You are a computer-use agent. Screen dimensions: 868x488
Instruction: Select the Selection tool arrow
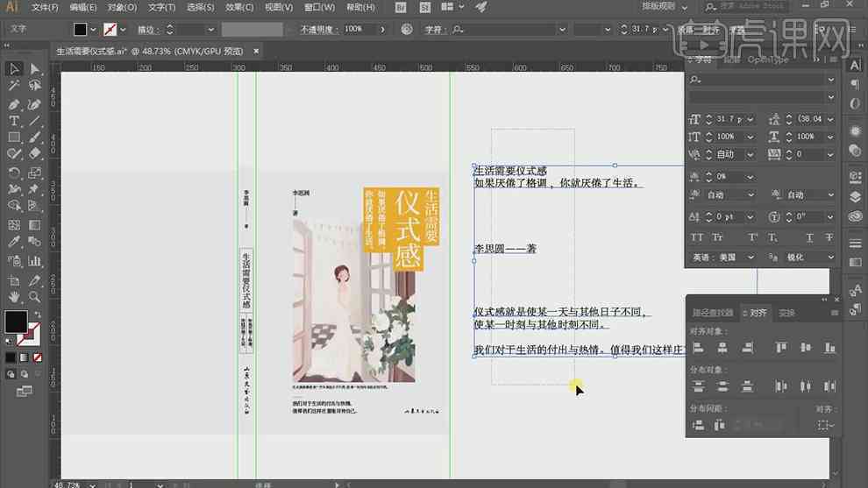point(14,68)
